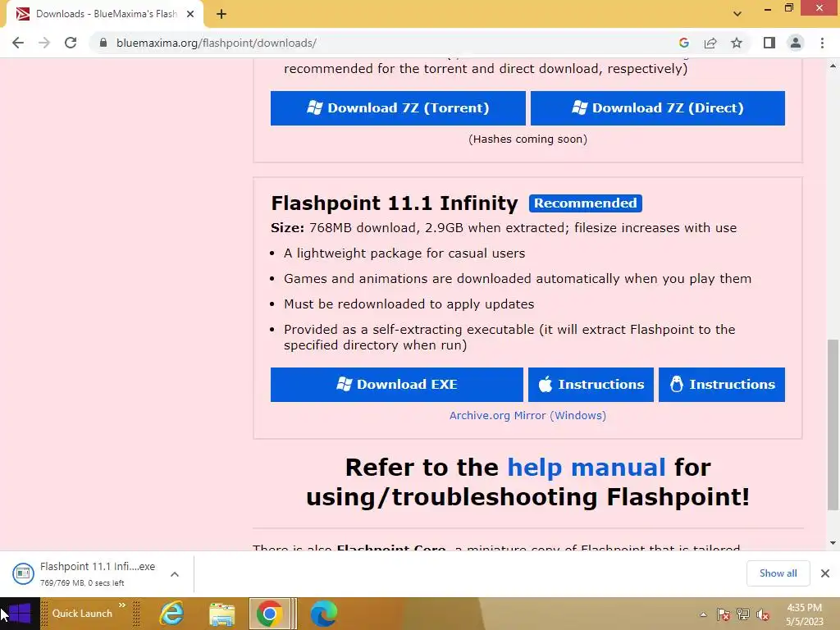840x630 pixels.
Task: Click the '769/769 MB, 0 secs left' status
Action: click(x=82, y=583)
